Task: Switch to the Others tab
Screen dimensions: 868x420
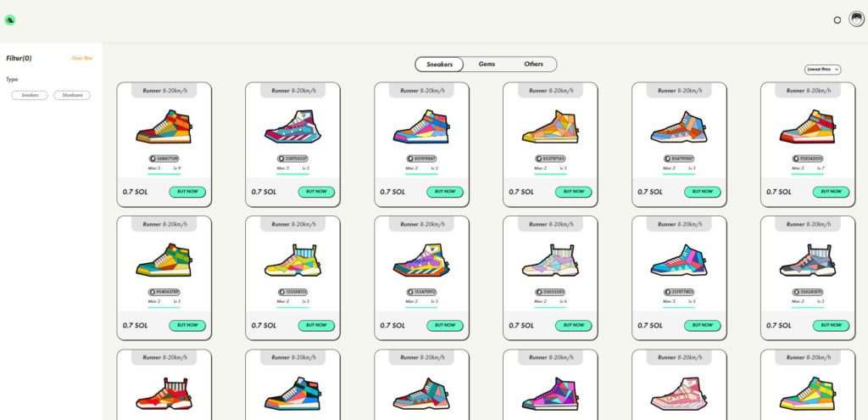Action: [x=533, y=64]
